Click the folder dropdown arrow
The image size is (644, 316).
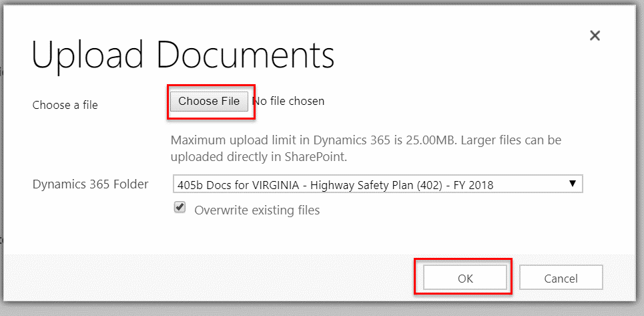[572, 184]
